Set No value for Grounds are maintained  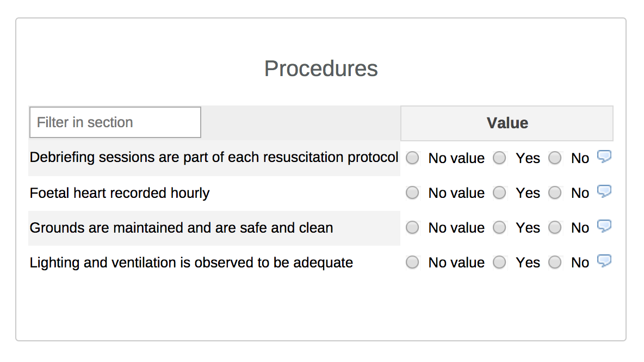tap(412, 228)
